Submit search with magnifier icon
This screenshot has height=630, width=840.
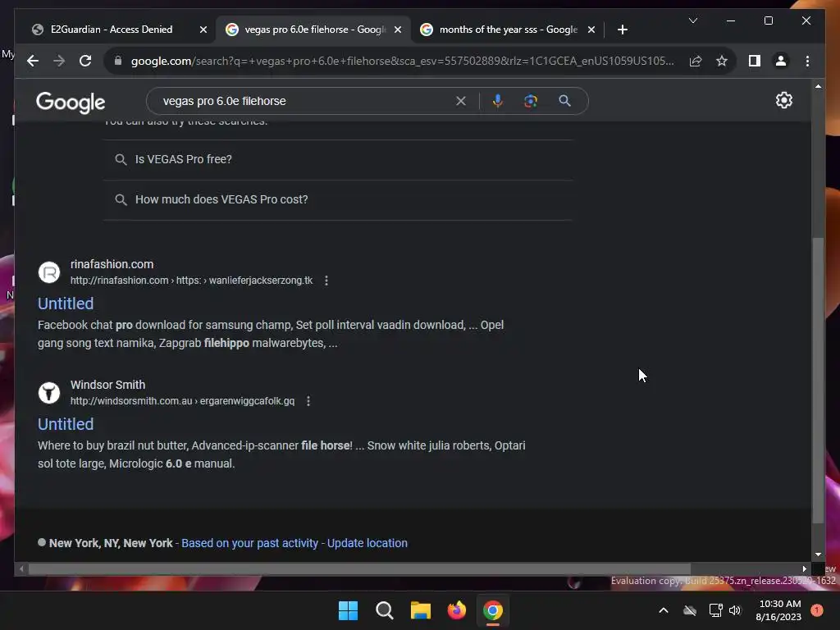564,101
